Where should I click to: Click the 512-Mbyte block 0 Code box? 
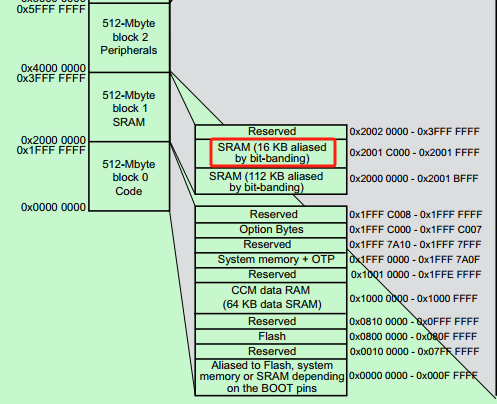[x=129, y=176]
